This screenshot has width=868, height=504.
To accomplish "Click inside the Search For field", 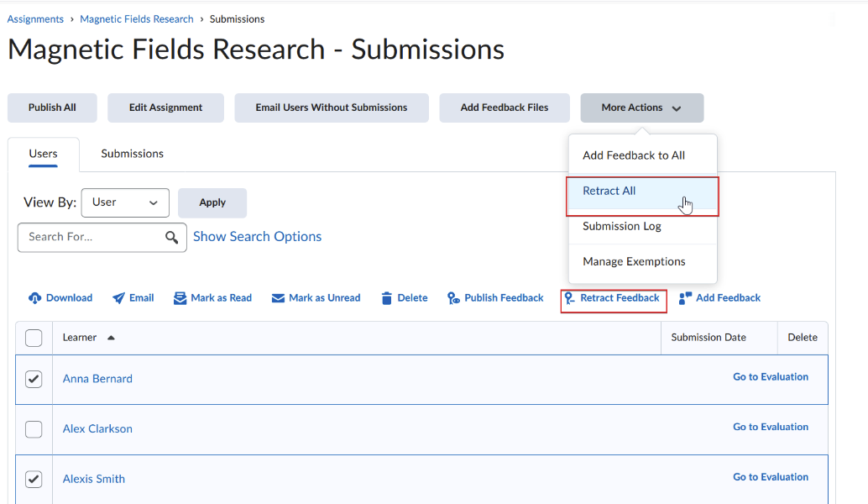I will point(92,238).
